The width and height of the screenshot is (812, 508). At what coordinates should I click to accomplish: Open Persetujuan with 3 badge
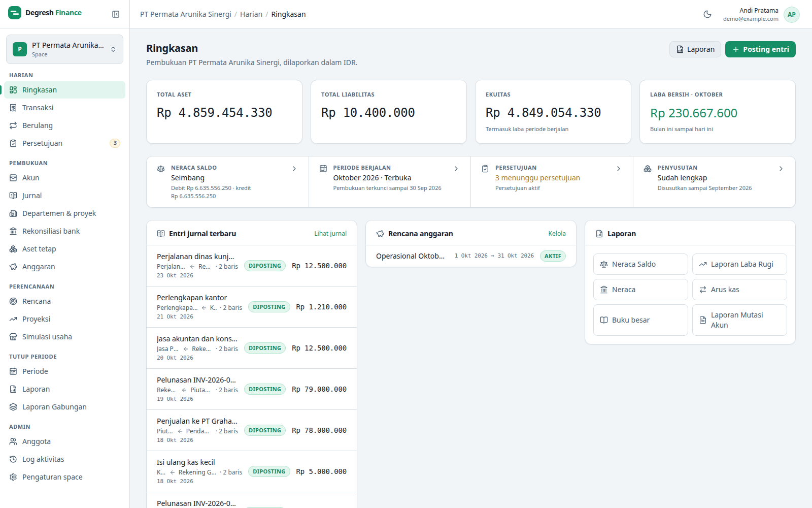pos(64,143)
